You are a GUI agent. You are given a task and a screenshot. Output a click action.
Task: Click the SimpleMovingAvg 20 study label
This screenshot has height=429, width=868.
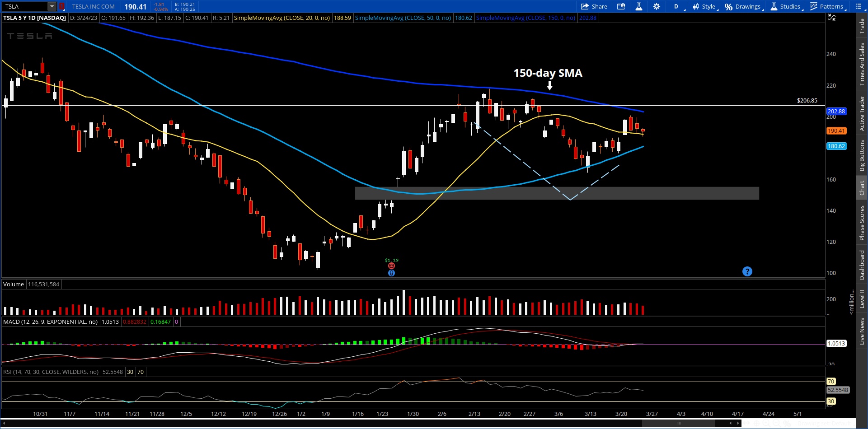(x=282, y=18)
